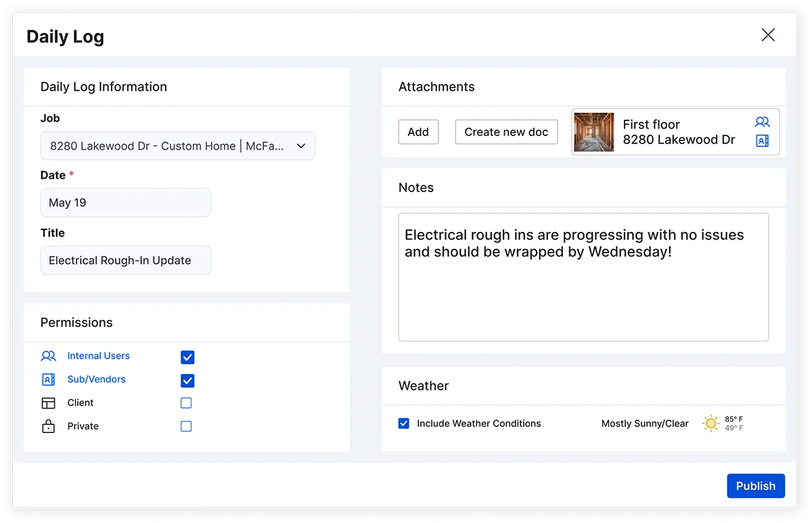Screen dimensions: 812x523
Task: Click the Date field showing May 19
Action: click(x=126, y=202)
